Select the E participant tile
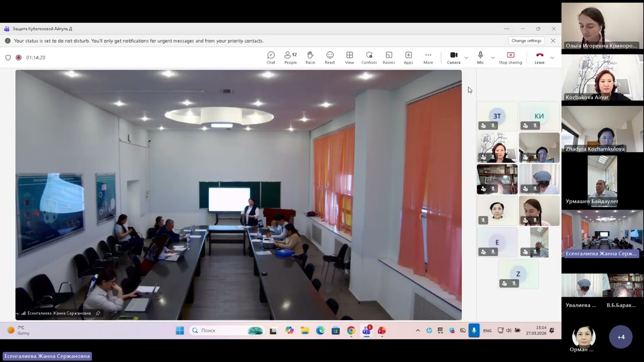 tap(497, 242)
